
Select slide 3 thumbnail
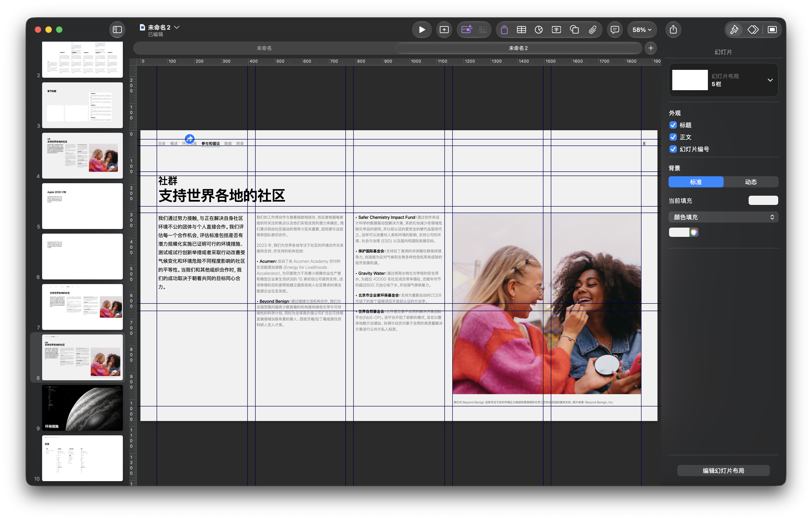click(x=82, y=105)
